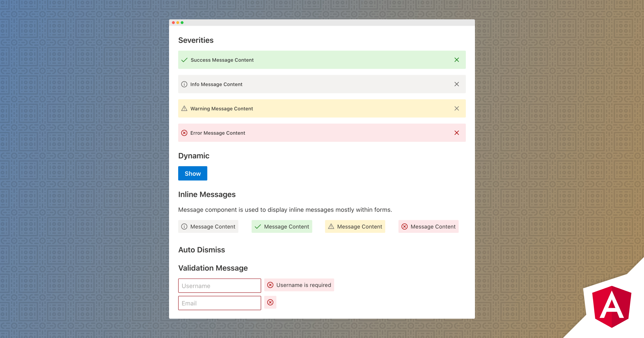Click the error icon next to Email field

click(270, 302)
